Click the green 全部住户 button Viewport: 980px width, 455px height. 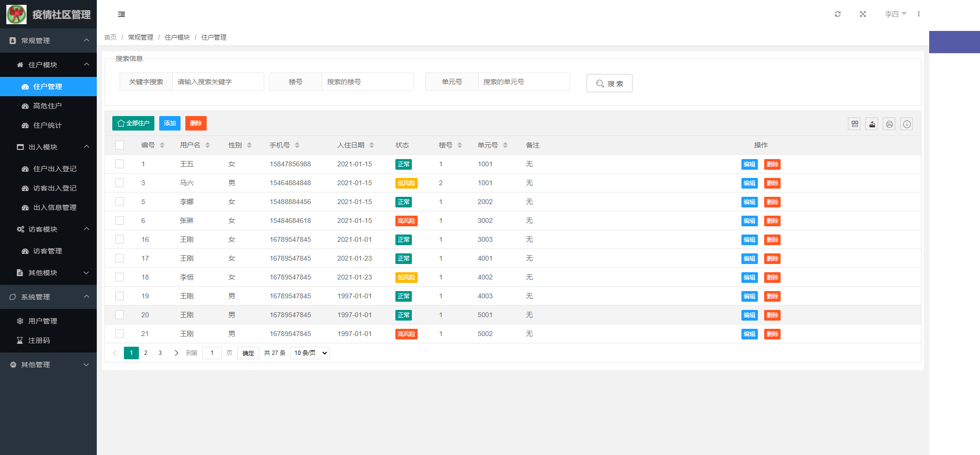[133, 123]
